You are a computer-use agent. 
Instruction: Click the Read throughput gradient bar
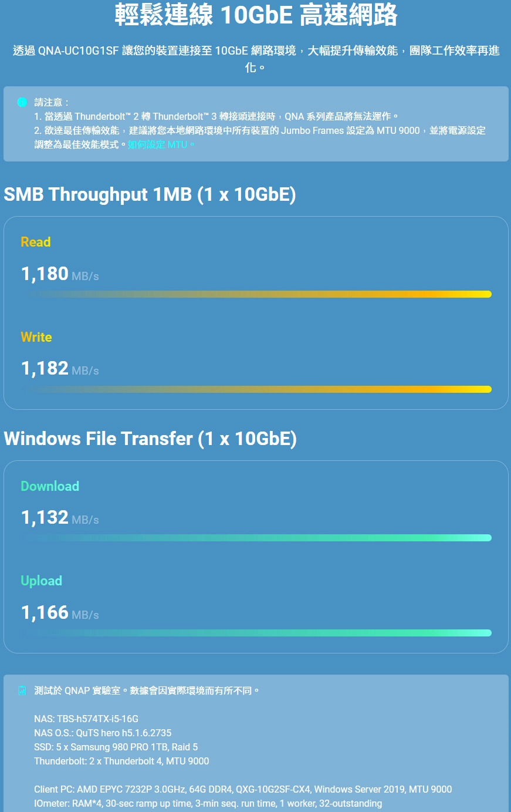(x=256, y=294)
